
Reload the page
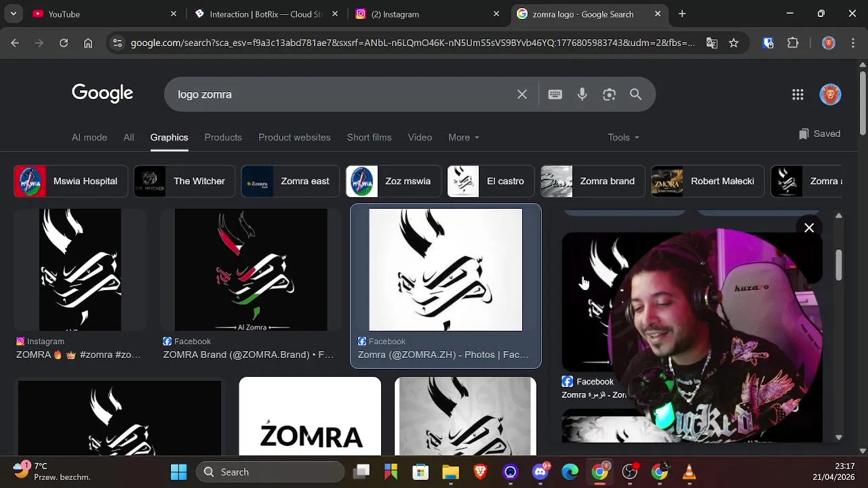pyautogui.click(x=64, y=43)
